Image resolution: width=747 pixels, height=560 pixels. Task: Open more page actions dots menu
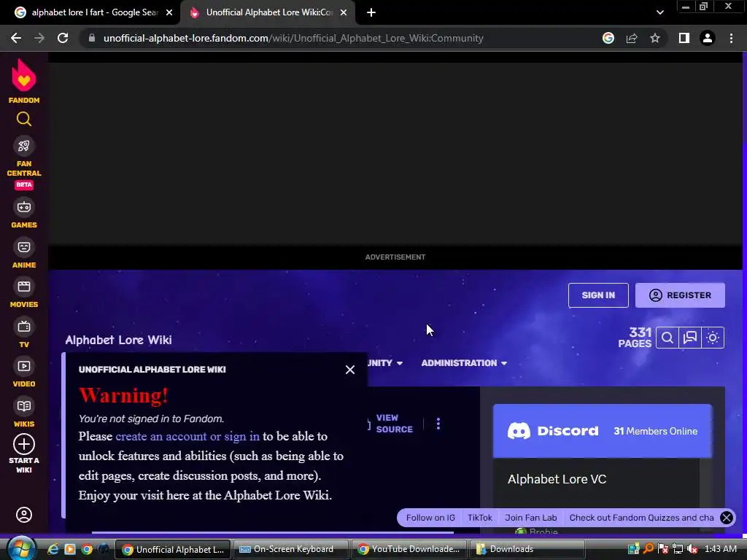(438, 424)
